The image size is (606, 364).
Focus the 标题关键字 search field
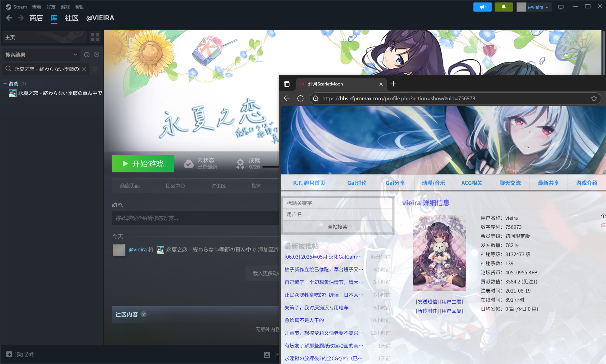click(x=337, y=203)
